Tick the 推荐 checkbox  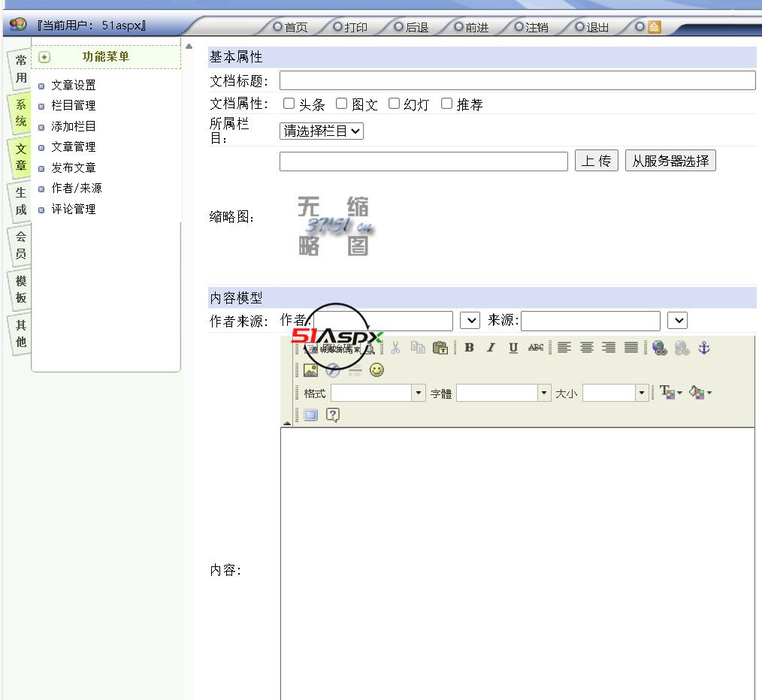(x=446, y=104)
